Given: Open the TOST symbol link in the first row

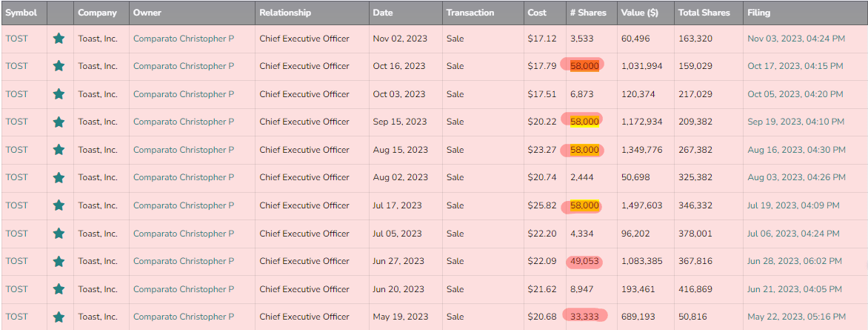Looking at the screenshot, I should point(16,39).
